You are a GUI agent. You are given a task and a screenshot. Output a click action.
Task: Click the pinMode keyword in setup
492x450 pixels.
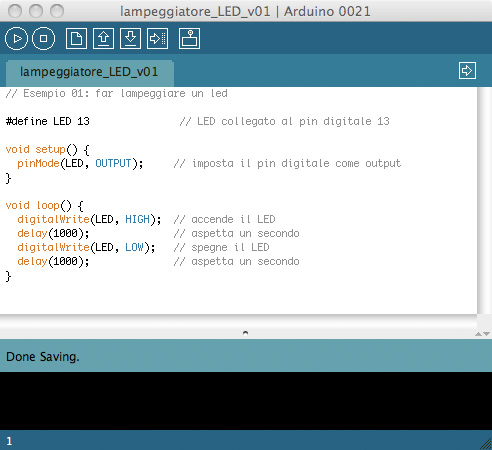pyautogui.click(x=38, y=163)
